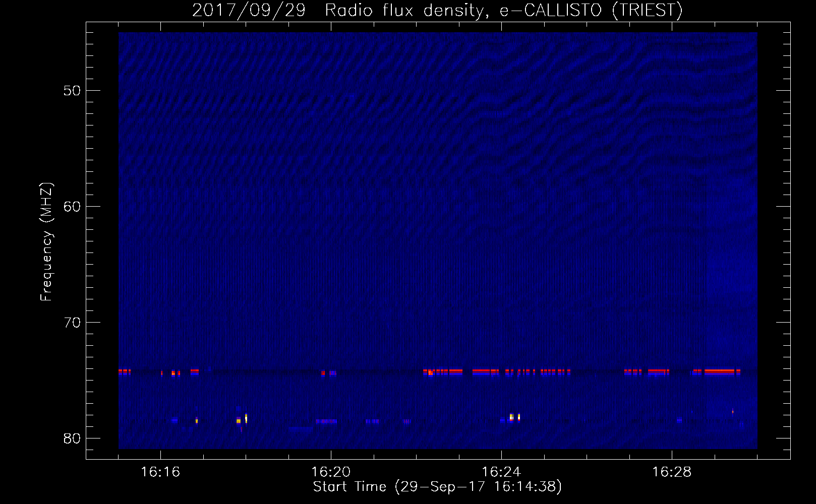Click the 'Frequency (MHZ)' axis label

click(46, 242)
